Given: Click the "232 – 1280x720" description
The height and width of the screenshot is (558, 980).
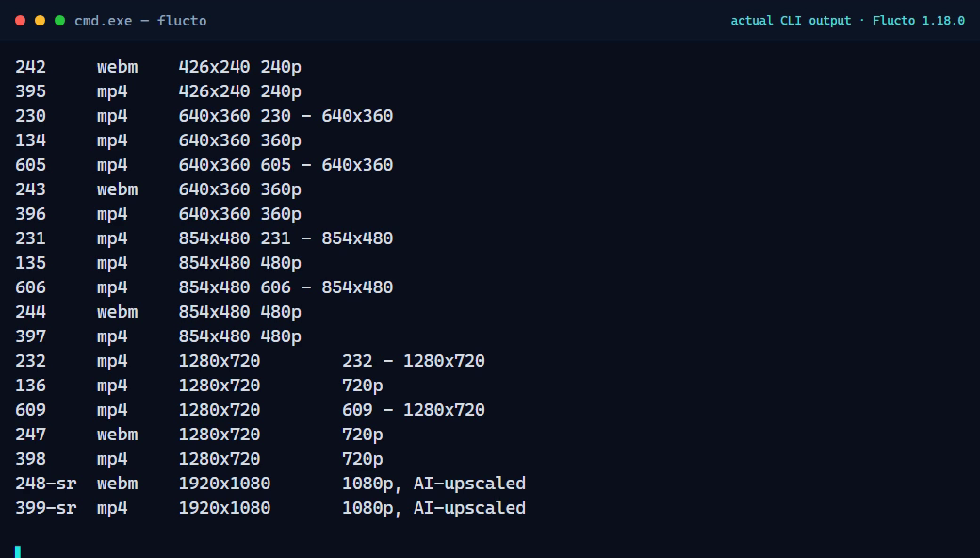Looking at the screenshot, I should click(414, 361).
